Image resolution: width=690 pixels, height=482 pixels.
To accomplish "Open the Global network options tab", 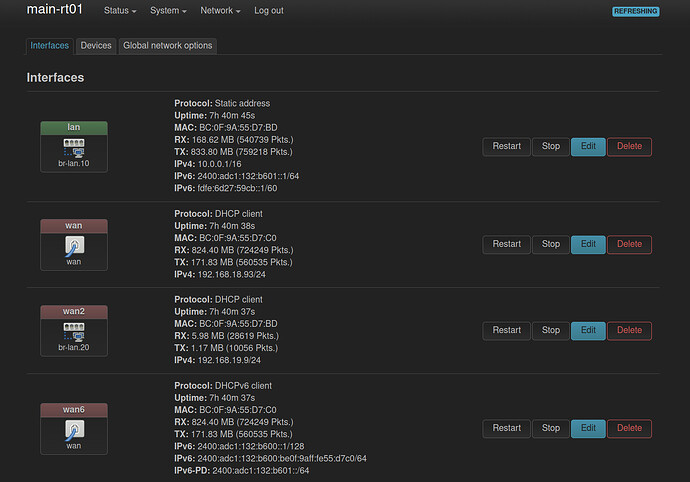I will [x=167, y=46].
